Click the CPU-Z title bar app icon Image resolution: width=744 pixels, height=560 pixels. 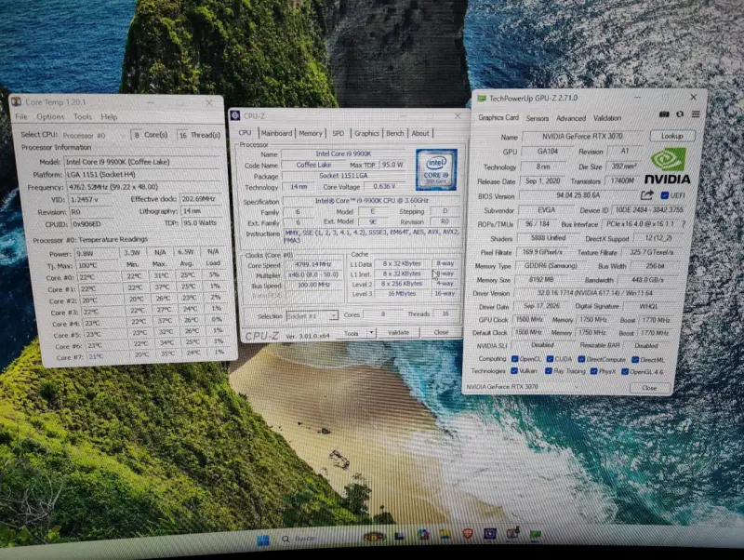point(235,115)
